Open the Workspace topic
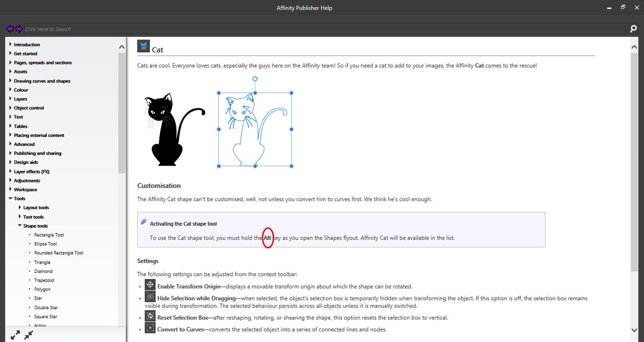This screenshot has height=342, width=644. 26,189
